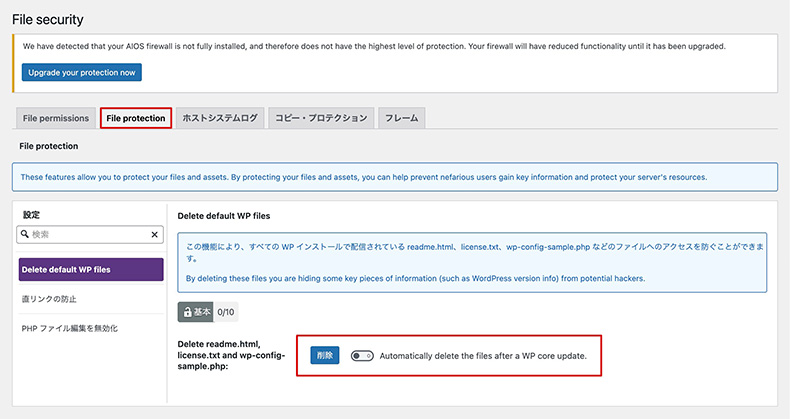Click the 検索 settings search field
The height and width of the screenshot is (419, 790).
click(88, 235)
